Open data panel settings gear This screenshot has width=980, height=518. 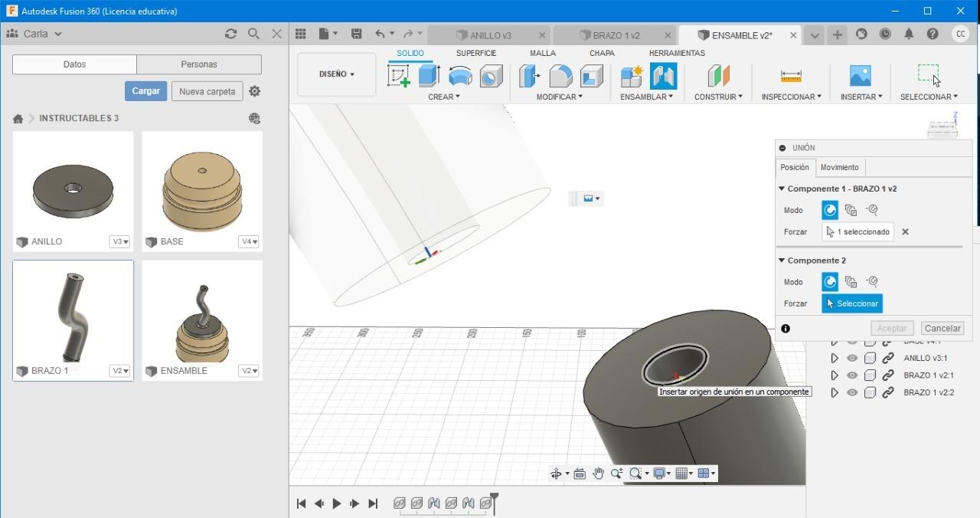coord(255,91)
